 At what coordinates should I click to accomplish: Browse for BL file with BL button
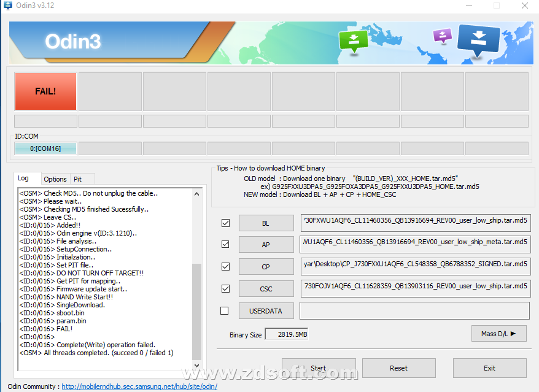click(x=266, y=223)
